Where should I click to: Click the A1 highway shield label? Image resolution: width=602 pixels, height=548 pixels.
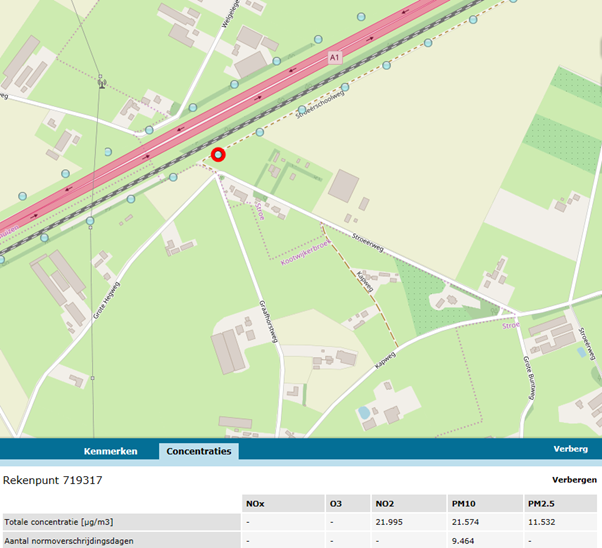[x=335, y=59]
